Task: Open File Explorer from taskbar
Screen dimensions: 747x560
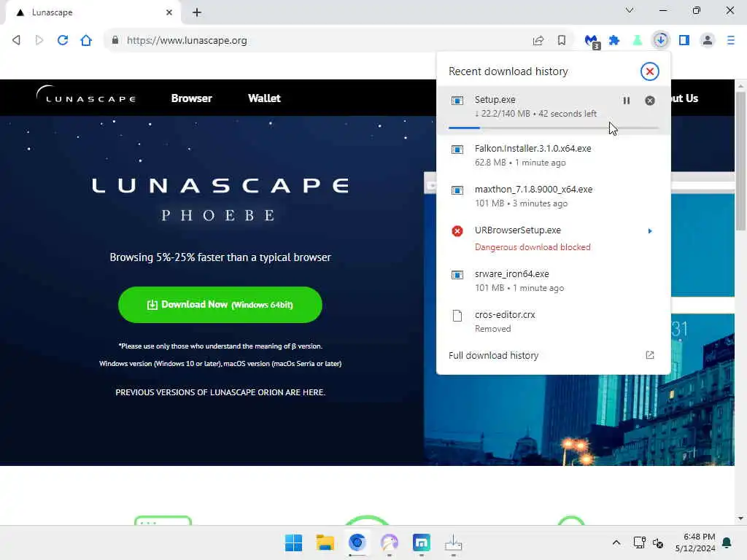Action: pos(325,542)
